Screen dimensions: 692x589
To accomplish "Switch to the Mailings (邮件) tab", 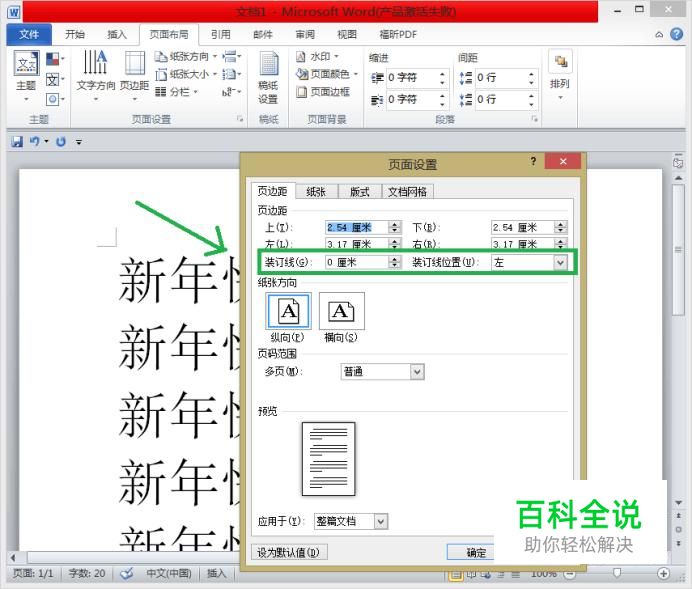I will click(x=263, y=34).
